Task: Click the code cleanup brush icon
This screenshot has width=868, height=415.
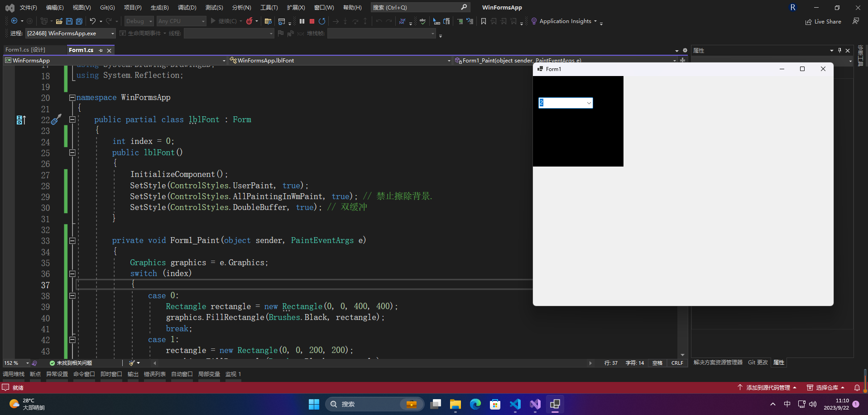Action: 132,363
